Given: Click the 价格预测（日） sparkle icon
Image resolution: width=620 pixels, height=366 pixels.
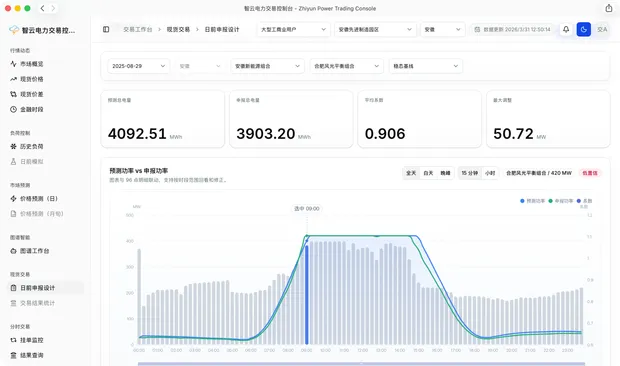Looking at the screenshot, I should click(x=13, y=198).
